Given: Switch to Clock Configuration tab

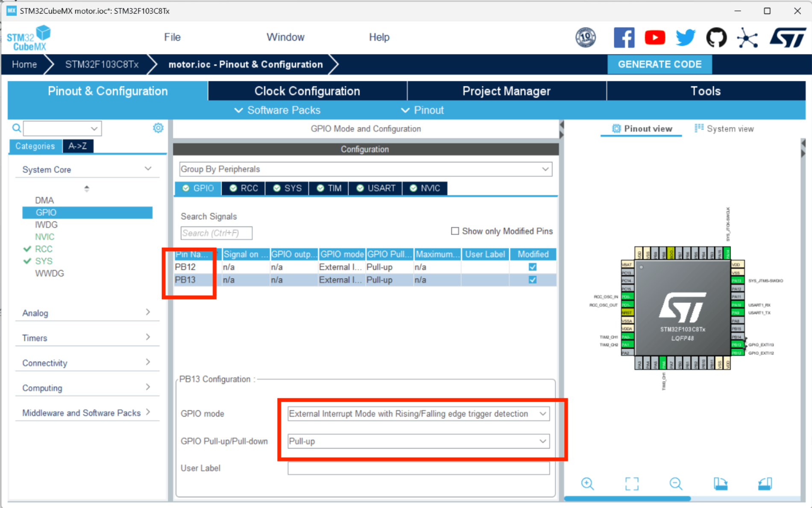Looking at the screenshot, I should [x=308, y=91].
